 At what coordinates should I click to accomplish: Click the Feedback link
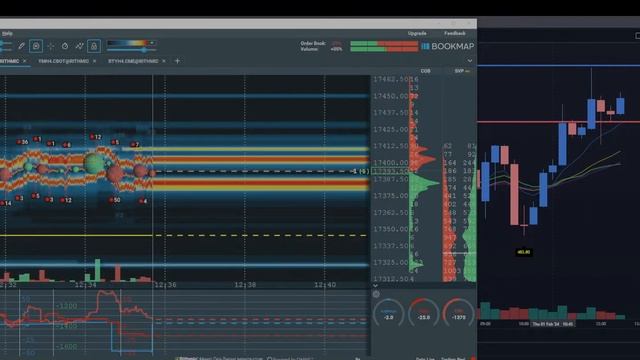coord(454,33)
